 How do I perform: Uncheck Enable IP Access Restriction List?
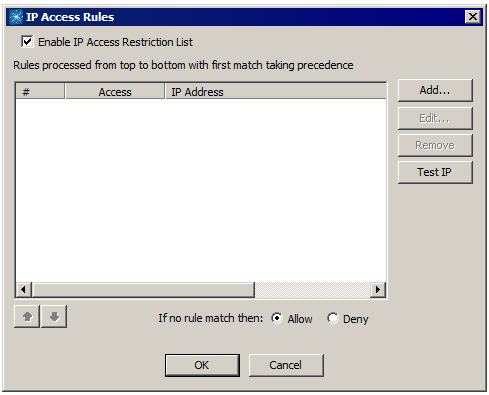point(27,42)
